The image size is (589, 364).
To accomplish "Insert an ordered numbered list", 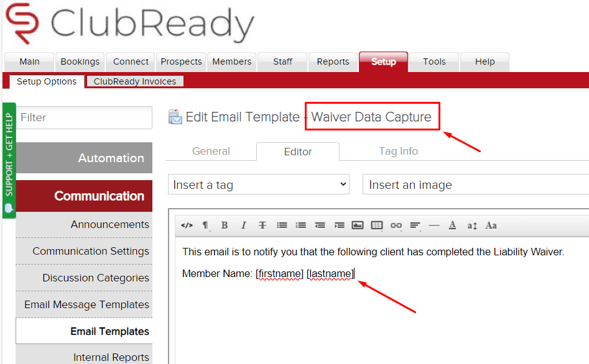I will [x=300, y=225].
